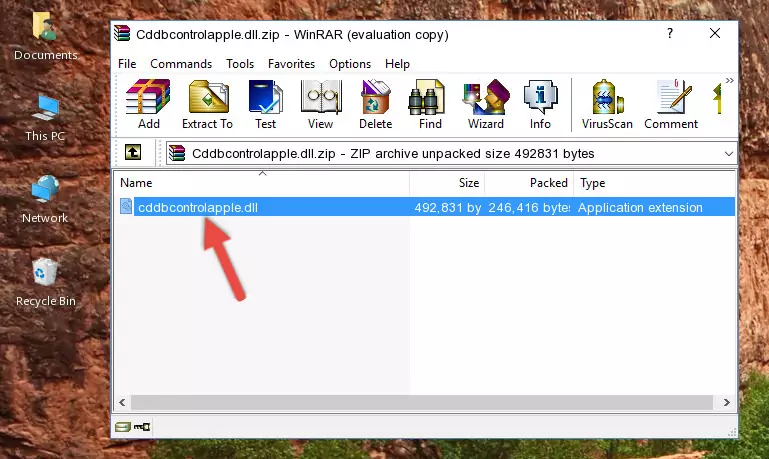The image size is (769, 459).
Task: Click the 246,416 packed size cell
Action: pos(529,207)
